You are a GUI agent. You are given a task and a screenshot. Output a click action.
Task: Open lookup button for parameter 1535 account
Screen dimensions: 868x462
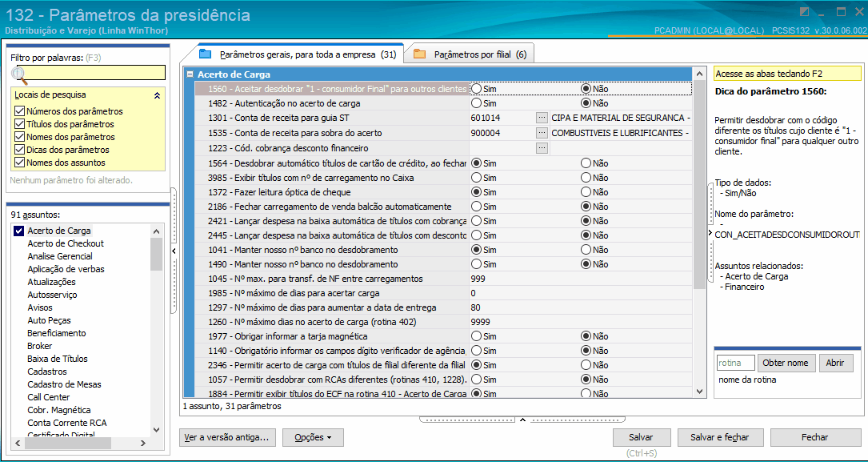click(x=542, y=133)
